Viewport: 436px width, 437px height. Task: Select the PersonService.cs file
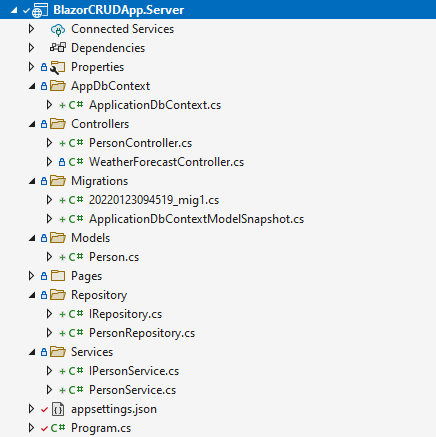[132, 390]
